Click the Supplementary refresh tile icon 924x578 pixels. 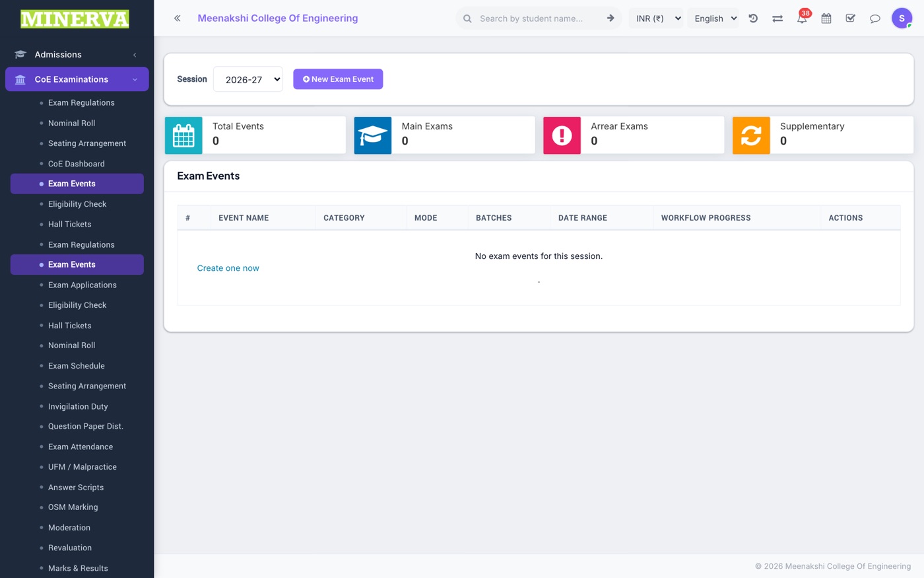pos(751,135)
